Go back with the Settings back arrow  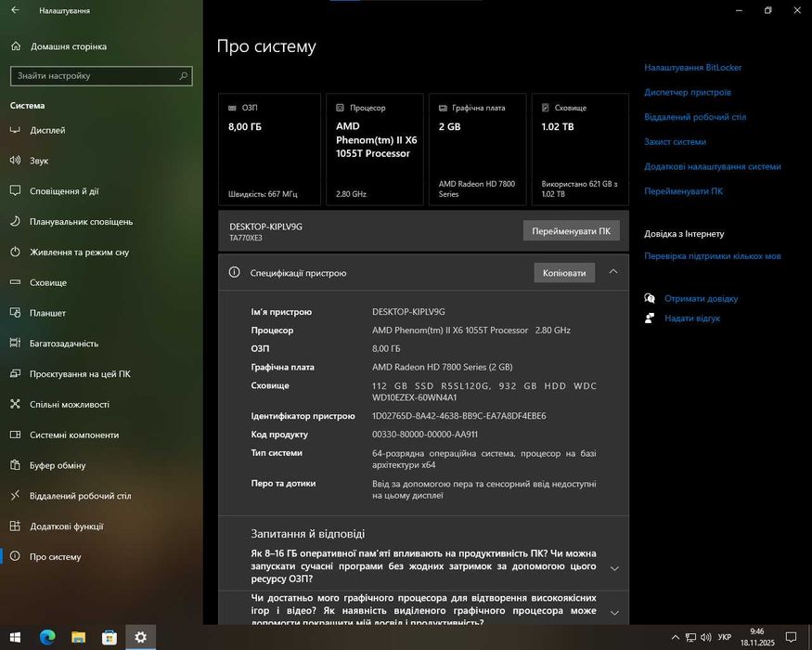click(15, 10)
